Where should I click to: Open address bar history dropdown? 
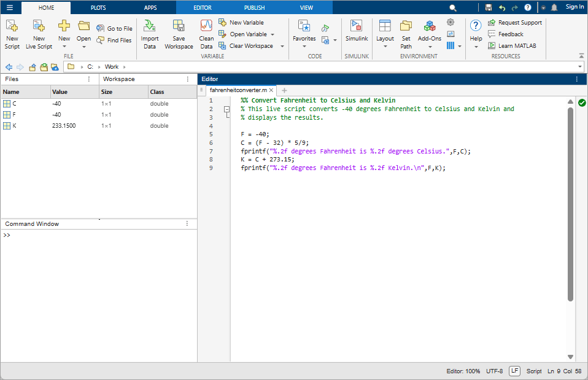pos(580,67)
